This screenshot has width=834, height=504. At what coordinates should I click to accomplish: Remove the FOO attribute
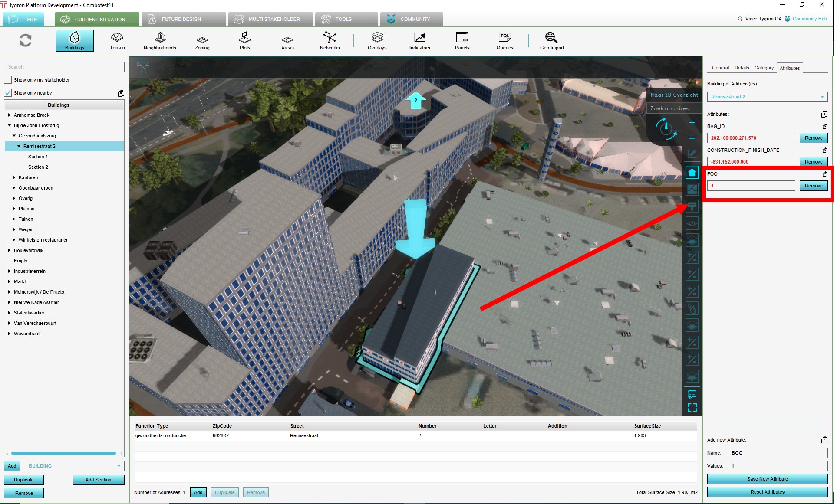[x=813, y=186]
